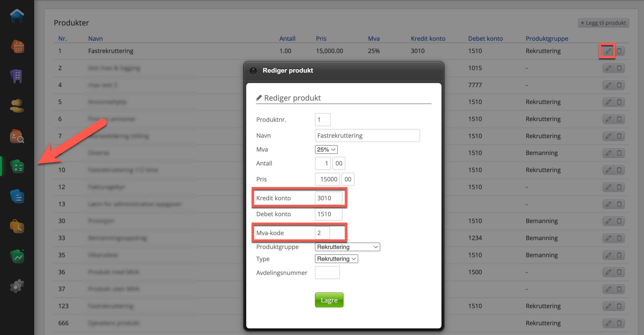The image size is (644, 335).
Task: Open the settings gear icon in sidebar
Action: pyautogui.click(x=17, y=287)
